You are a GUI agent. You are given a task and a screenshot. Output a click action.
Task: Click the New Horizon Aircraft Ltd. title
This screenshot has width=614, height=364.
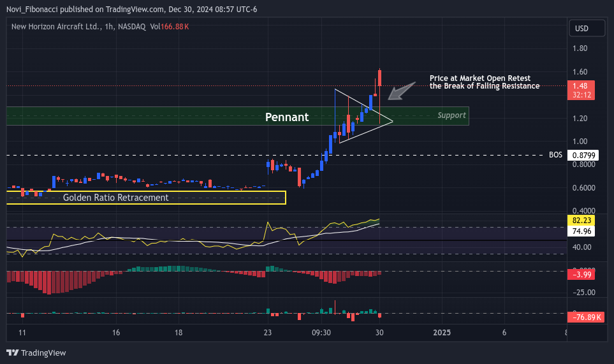[56, 27]
